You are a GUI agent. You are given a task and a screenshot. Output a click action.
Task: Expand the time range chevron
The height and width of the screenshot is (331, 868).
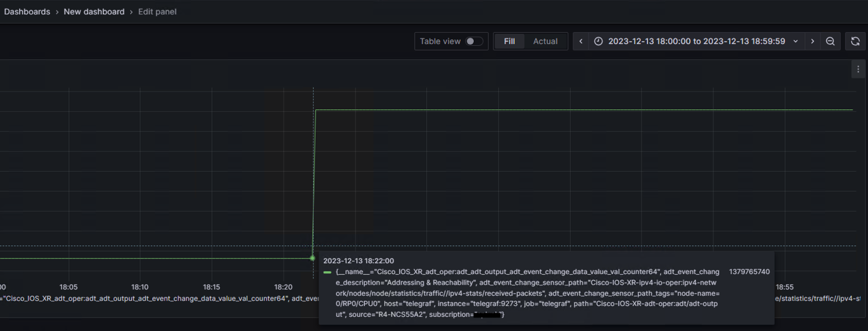[x=795, y=41]
